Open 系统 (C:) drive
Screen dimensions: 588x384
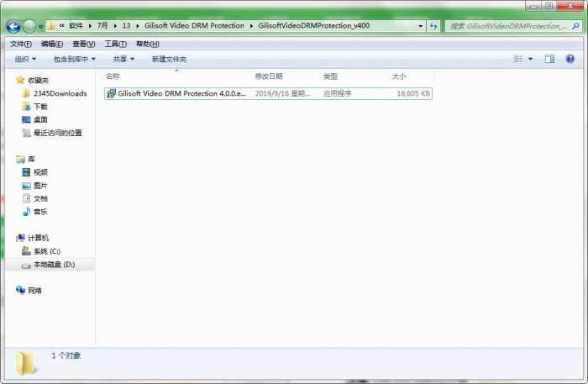click(47, 251)
